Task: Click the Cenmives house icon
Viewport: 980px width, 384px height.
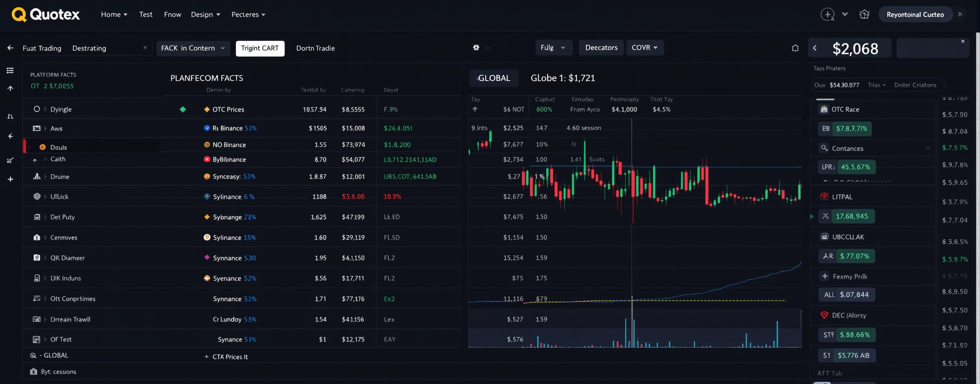Action: pos(37,237)
